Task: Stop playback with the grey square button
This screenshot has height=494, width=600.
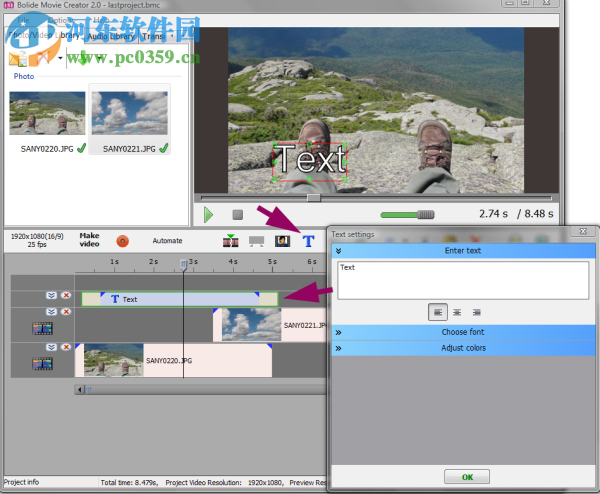Action: 238,215
